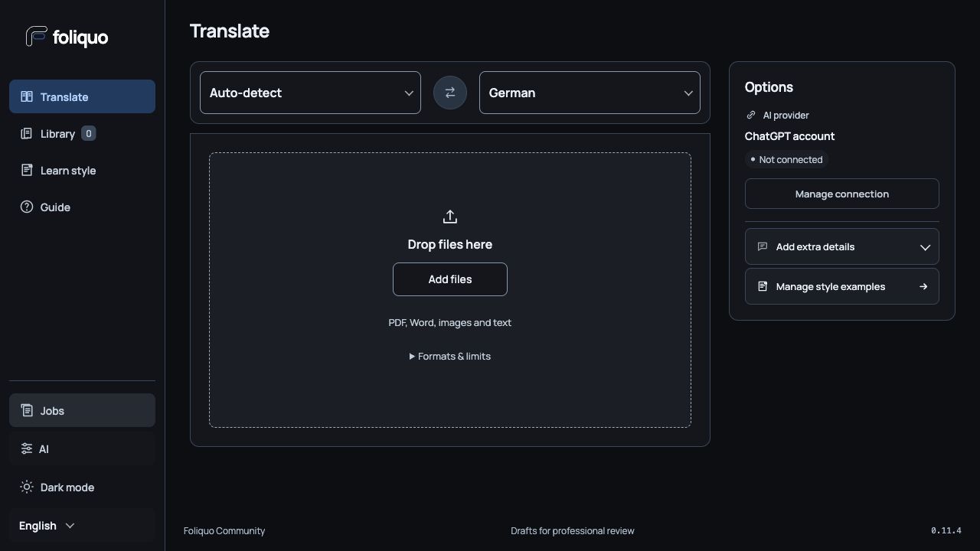Image resolution: width=980 pixels, height=551 pixels.
Task: Click the chevron on Auto-detect box
Action: (409, 93)
